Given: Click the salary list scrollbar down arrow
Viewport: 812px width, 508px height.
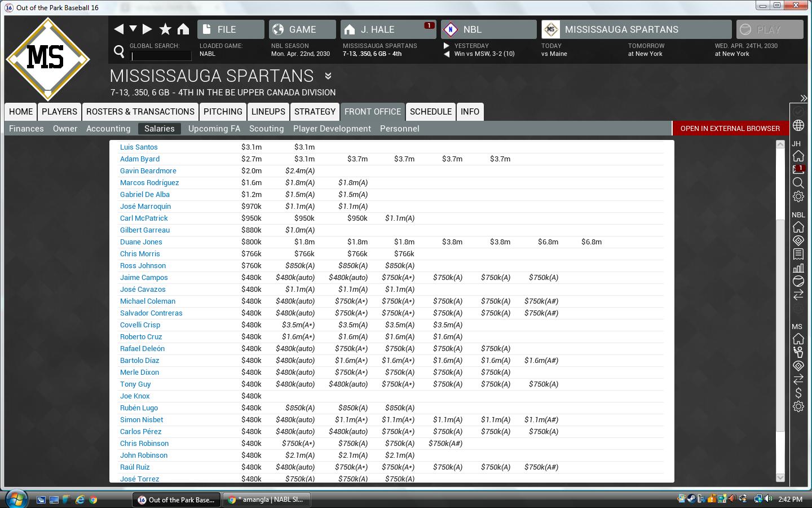Looking at the screenshot, I should coord(780,478).
